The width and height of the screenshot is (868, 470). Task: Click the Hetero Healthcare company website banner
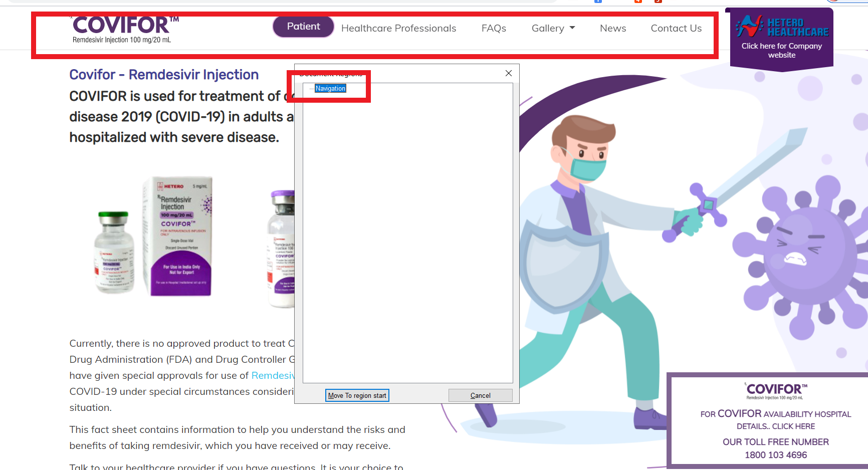(x=782, y=39)
